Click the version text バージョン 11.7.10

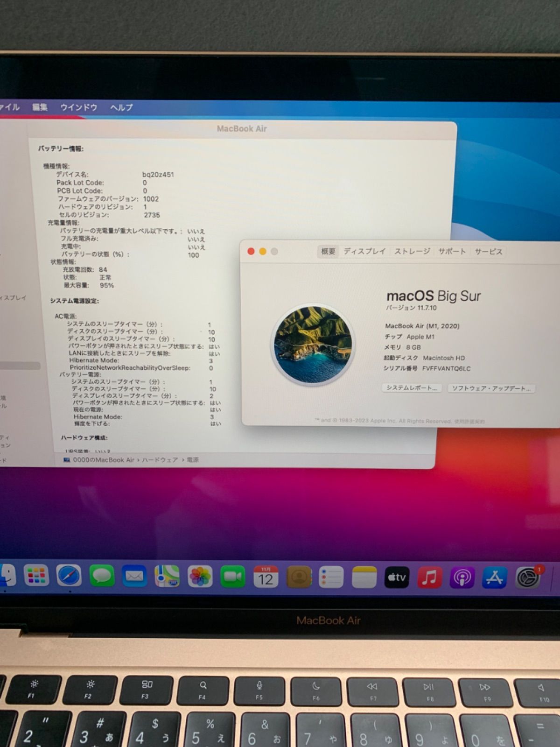pyautogui.click(x=411, y=308)
